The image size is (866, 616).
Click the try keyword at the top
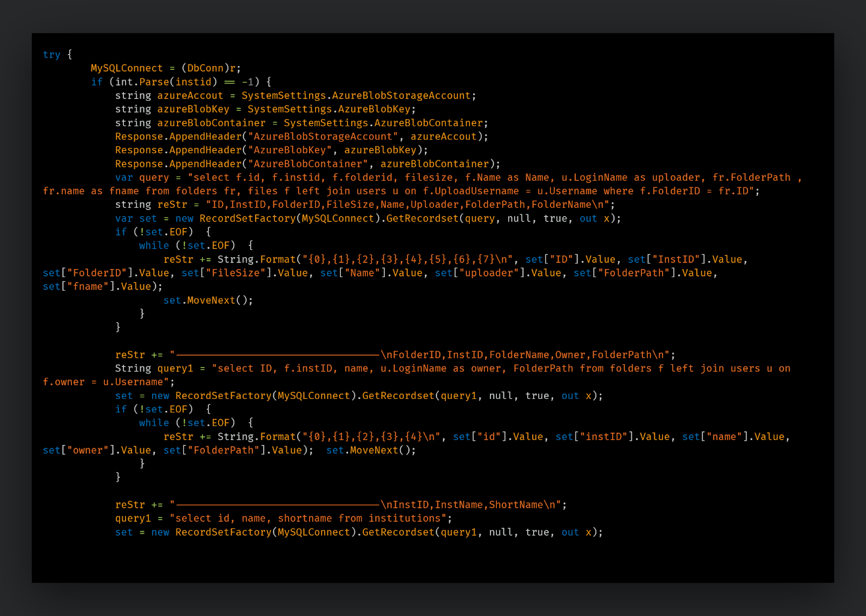(x=51, y=54)
